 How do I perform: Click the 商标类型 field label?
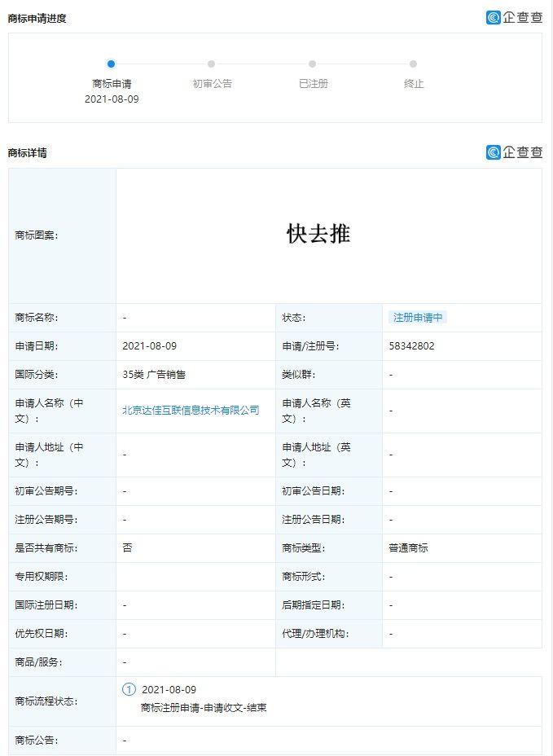pos(304,547)
